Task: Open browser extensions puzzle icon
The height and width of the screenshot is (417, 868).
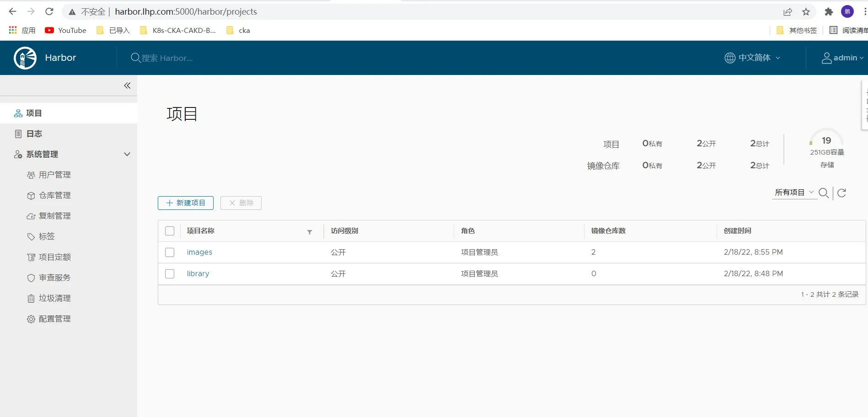Action: coord(829,12)
